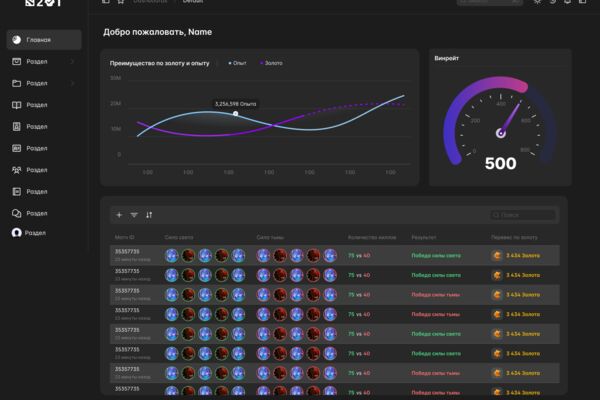This screenshot has width=600, height=400.
Task: Sort by the Результат column header
Action: [x=424, y=237]
